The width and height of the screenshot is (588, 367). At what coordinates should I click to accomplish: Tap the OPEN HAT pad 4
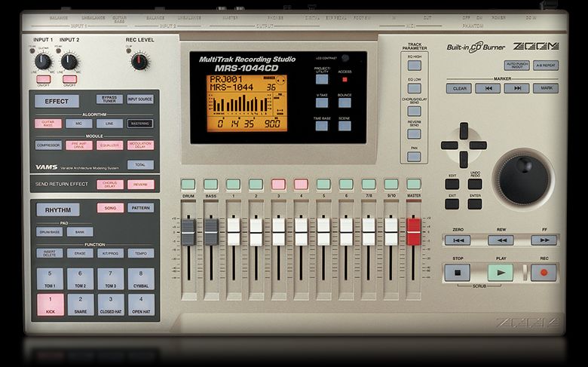(x=141, y=304)
